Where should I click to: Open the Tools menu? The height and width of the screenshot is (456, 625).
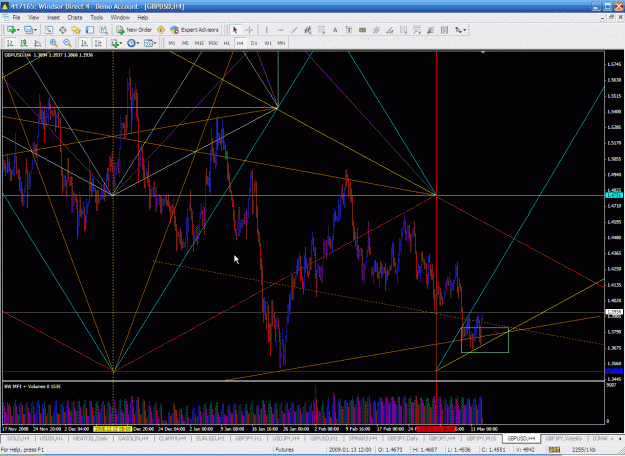point(96,18)
